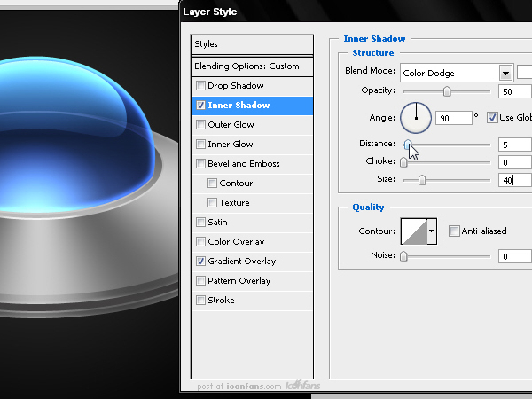Click the Size slider handle
The image size is (532, 399).
click(422, 180)
